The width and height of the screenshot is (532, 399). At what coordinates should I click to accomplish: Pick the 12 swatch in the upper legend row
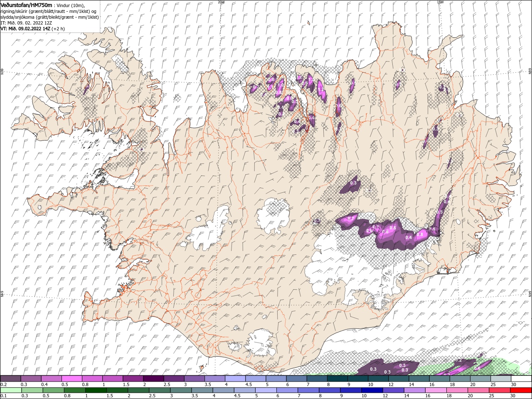coord(399,379)
